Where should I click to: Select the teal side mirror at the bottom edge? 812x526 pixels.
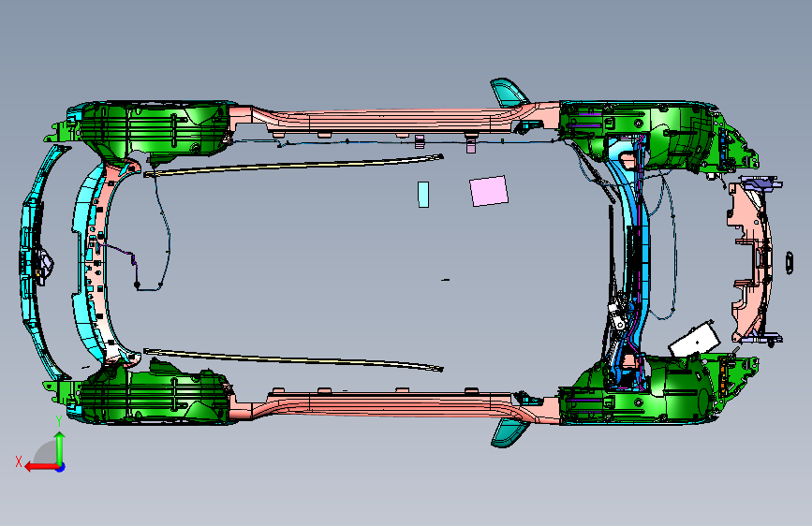pos(509,432)
